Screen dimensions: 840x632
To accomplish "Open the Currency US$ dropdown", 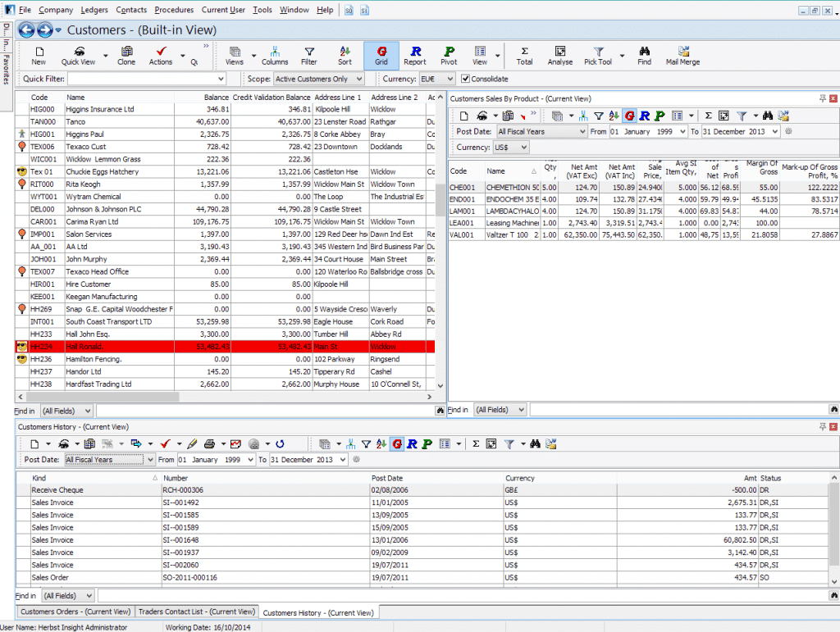I will (x=511, y=148).
